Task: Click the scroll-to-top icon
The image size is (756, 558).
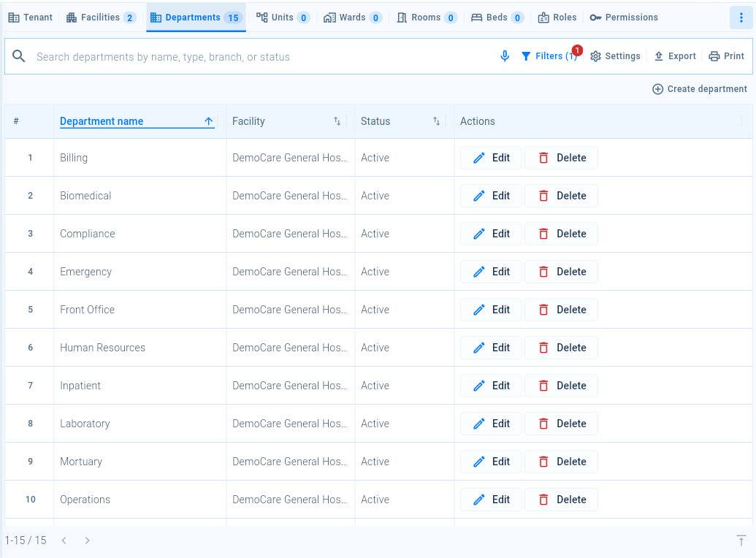Action: coord(741,540)
